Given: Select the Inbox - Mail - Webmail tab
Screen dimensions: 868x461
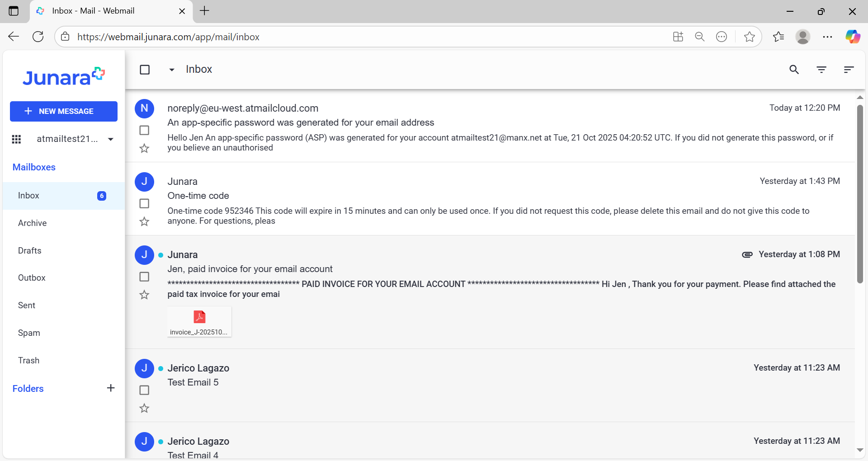Looking at the screenshot, I should click(x=111, y=11).
